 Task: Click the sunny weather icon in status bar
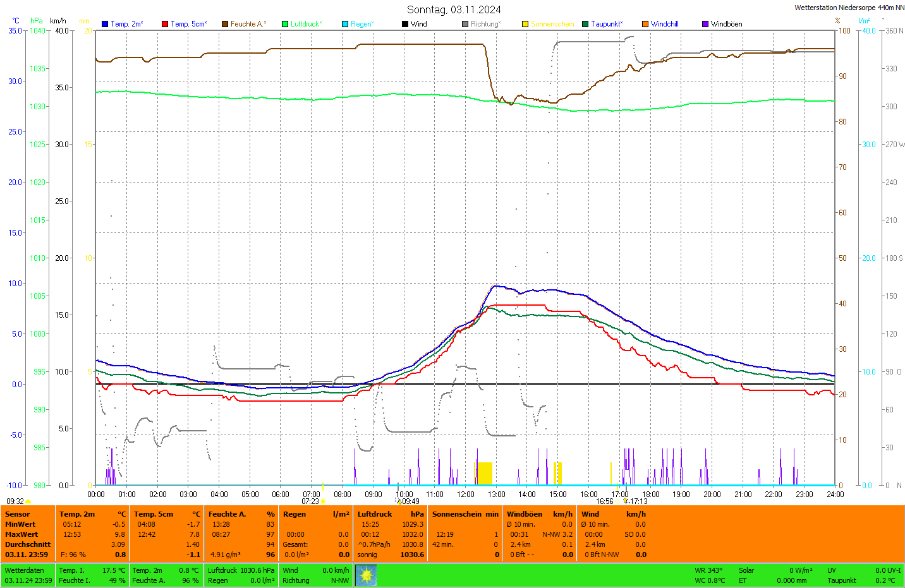pyautogui.click(x=366, y=575)
